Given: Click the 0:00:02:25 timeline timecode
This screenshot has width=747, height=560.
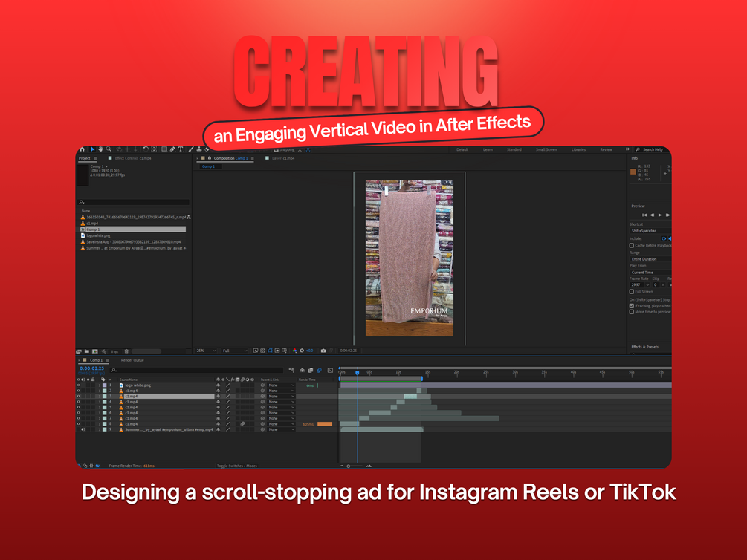Looking at the screenshot, I should point(91,368).
